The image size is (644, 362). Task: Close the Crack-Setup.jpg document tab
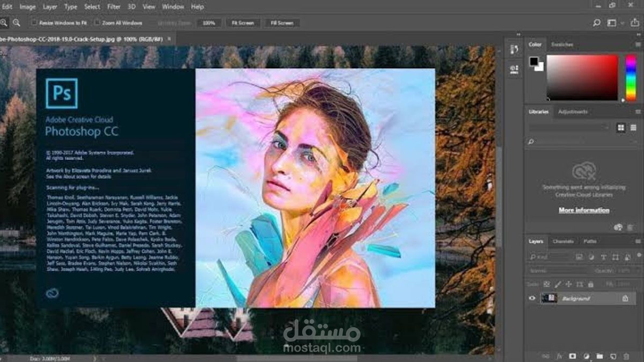click(169, 39)
